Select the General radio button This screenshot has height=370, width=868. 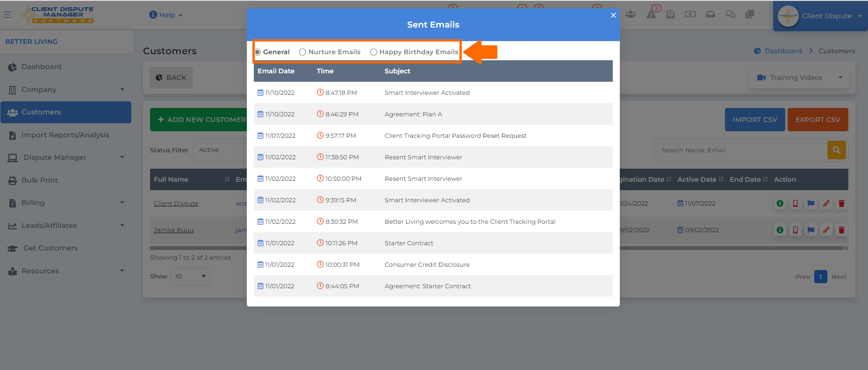pos(258,52)
